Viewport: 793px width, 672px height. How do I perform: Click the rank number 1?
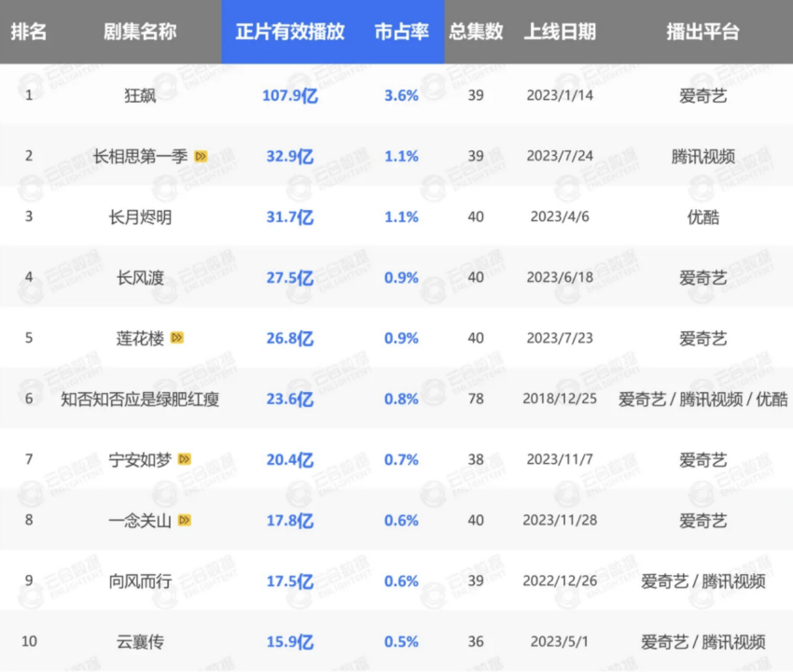pyautogui.click(x=29, y=95)
